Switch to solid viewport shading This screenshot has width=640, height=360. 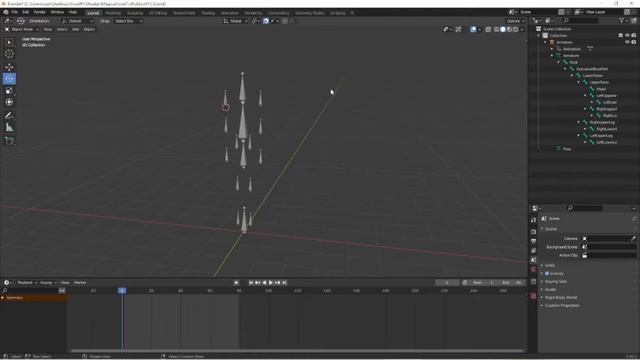[x=503, y=29]
